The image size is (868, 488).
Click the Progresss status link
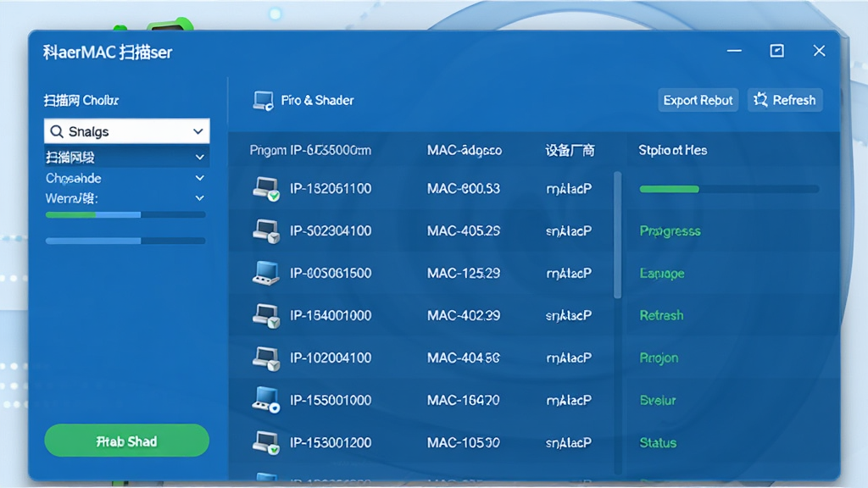pos(670,231)
